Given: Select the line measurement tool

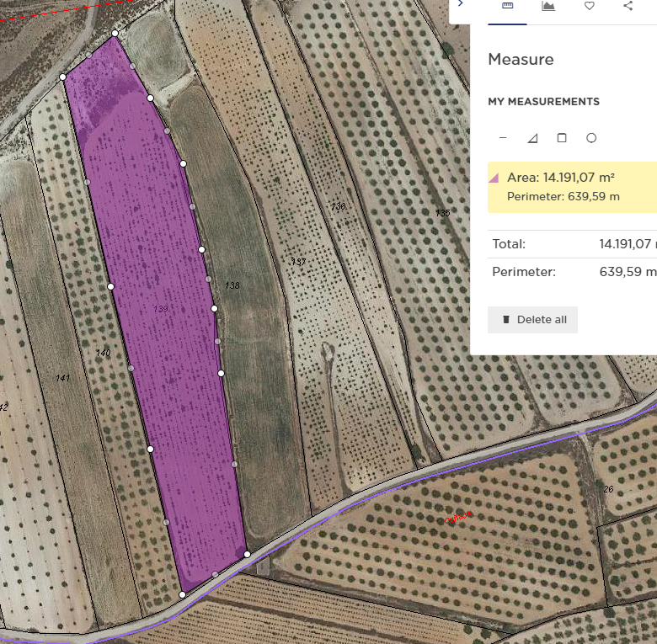Looking at the screenshot, I should click(x=504, y=138).
